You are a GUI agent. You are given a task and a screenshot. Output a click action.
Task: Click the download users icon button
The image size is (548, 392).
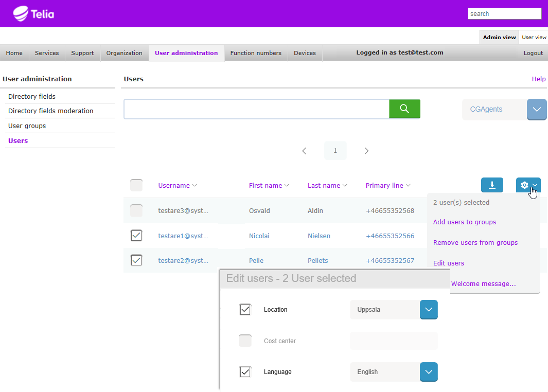tap(492, 185)
